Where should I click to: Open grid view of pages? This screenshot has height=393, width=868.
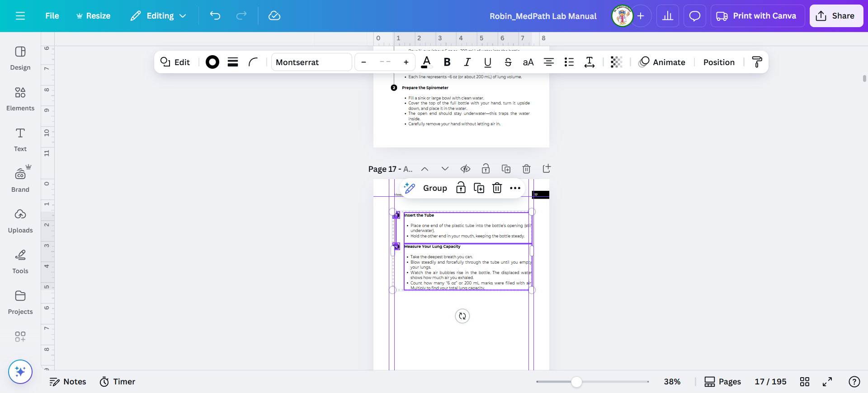pos(805,382)
